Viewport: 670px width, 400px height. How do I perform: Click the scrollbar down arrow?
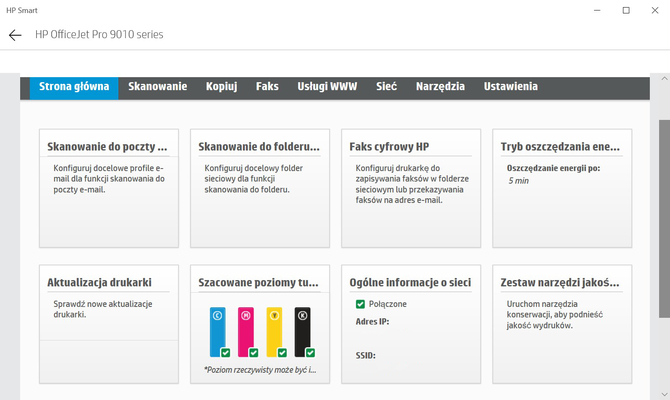click(664, 394)
